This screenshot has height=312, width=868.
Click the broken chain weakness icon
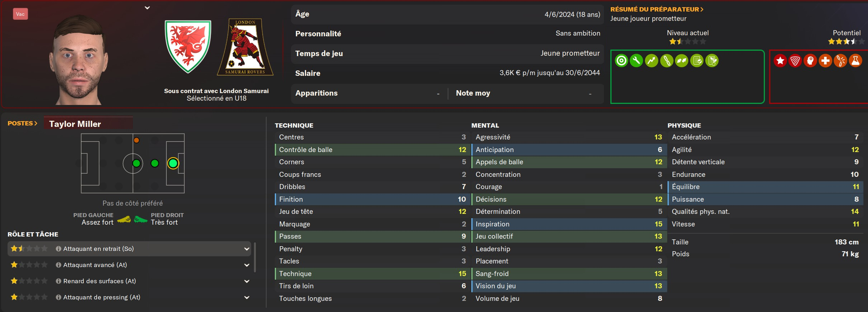coord(840,61)
